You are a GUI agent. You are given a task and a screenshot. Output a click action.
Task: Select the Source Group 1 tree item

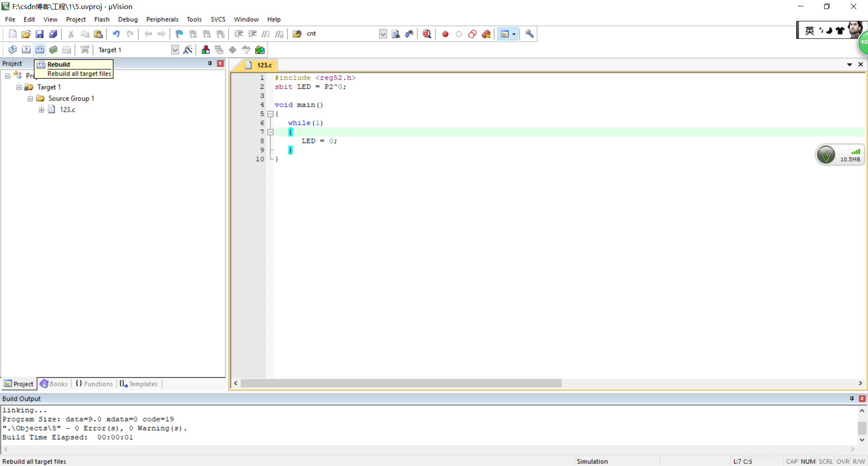[71, 99]
